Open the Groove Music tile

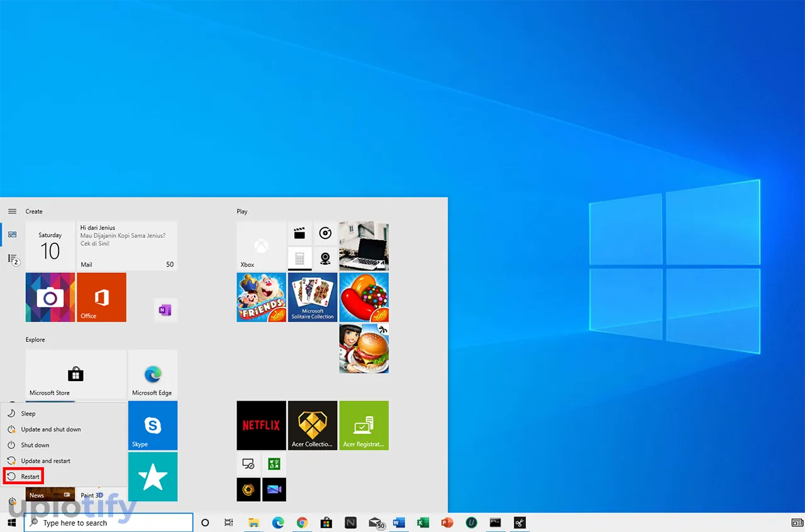[x=325, y=233]
